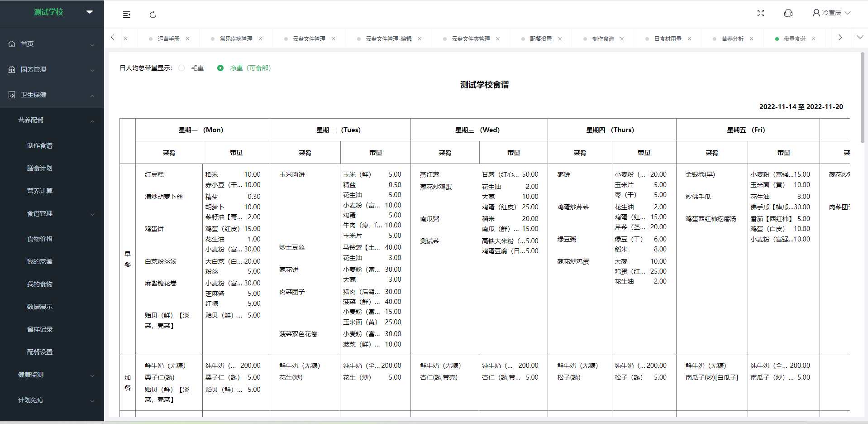Close the 配餐设置 tab

[560, 39]
